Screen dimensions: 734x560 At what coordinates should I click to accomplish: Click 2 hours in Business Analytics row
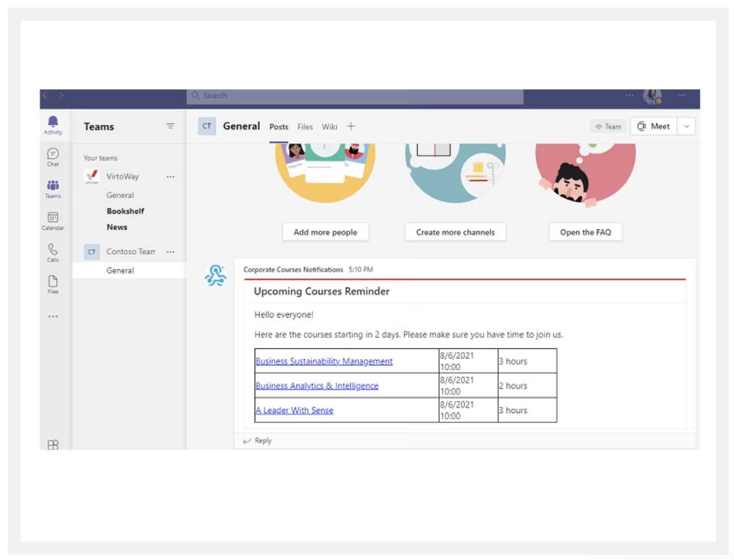(x=513, y=386)
